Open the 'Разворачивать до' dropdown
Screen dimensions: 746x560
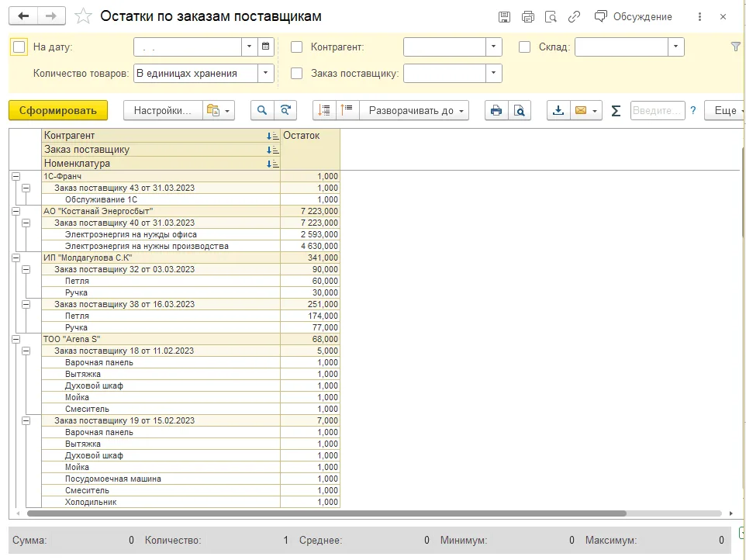(414, 110)
